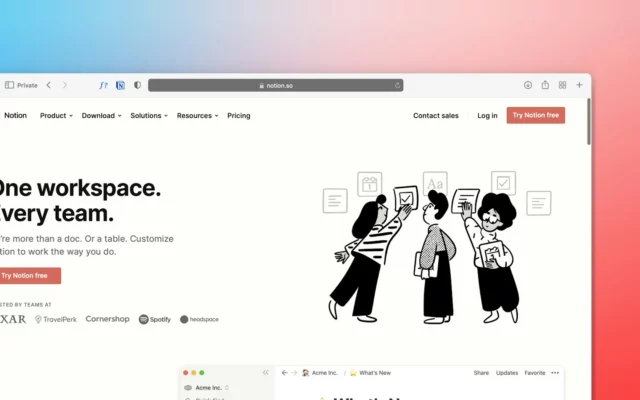Toggle the Safari sidebar icon

click(x=9, y=85)
